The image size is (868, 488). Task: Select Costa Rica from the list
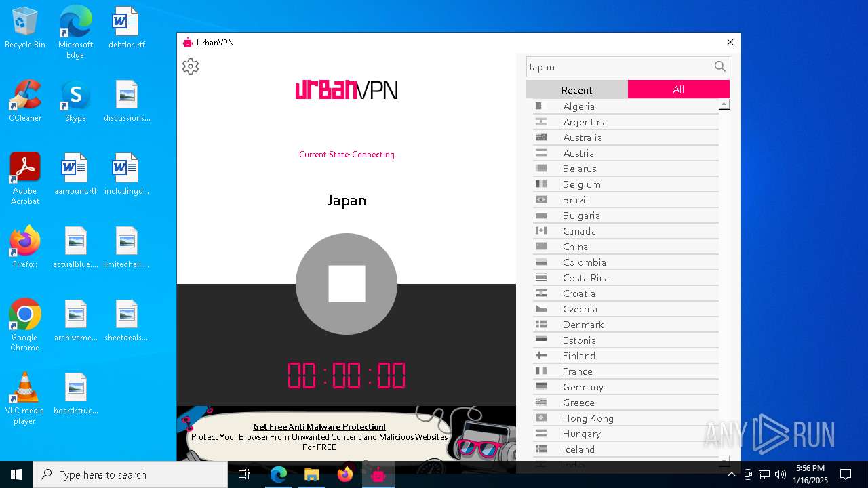(626, 278)
